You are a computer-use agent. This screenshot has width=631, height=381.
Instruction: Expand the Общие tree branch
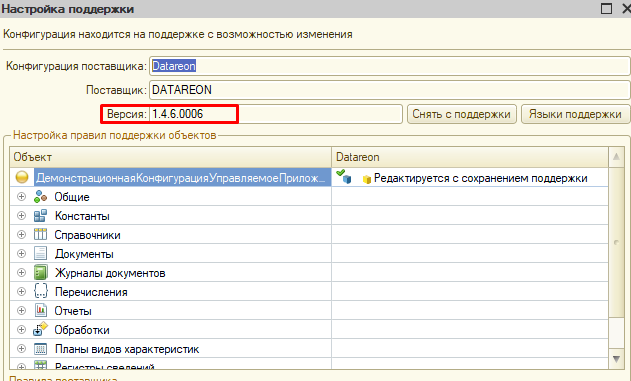click(x=21, y=196)
